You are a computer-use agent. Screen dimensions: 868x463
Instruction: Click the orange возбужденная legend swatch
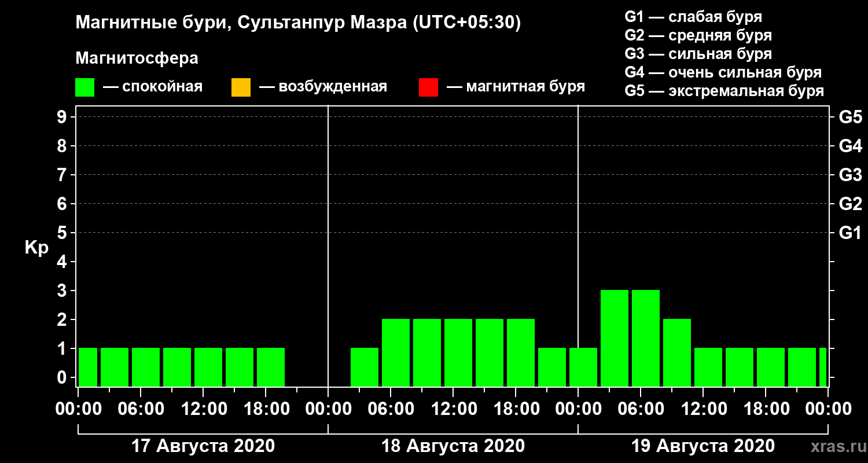pos(241,87)
